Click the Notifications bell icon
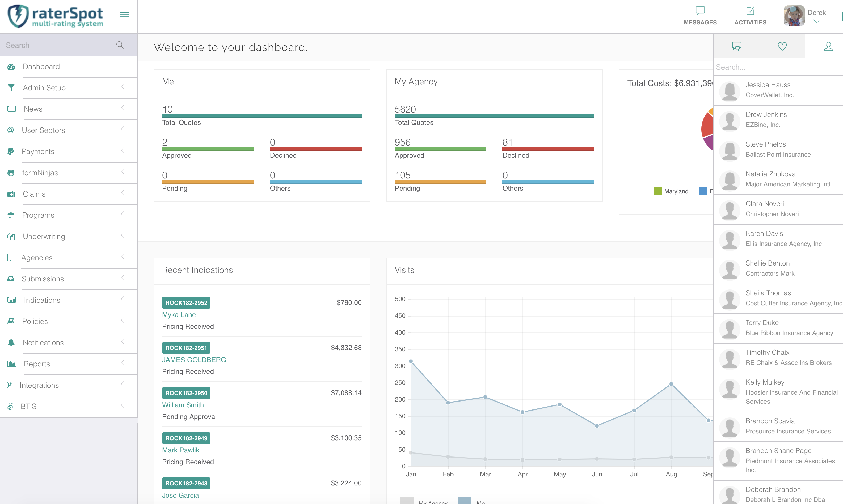 click(x=11, y=343)
